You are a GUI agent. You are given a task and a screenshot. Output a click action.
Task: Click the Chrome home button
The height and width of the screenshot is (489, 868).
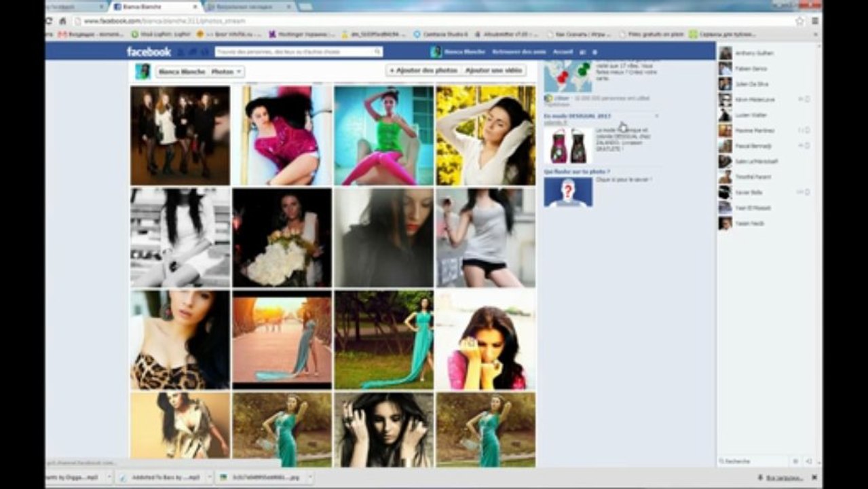62,21
